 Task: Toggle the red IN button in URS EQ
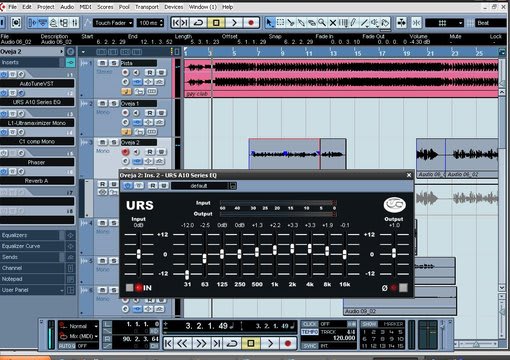pos(138,287)
